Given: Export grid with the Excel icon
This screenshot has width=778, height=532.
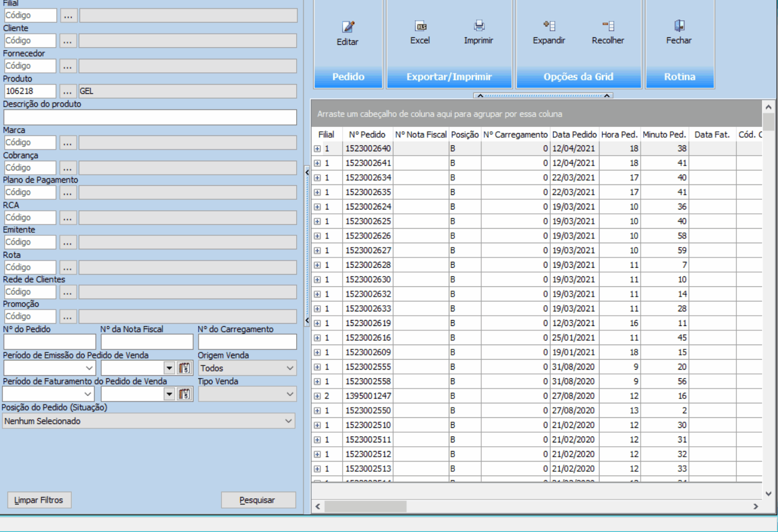Looking at the screenshot, I should 421,26.
